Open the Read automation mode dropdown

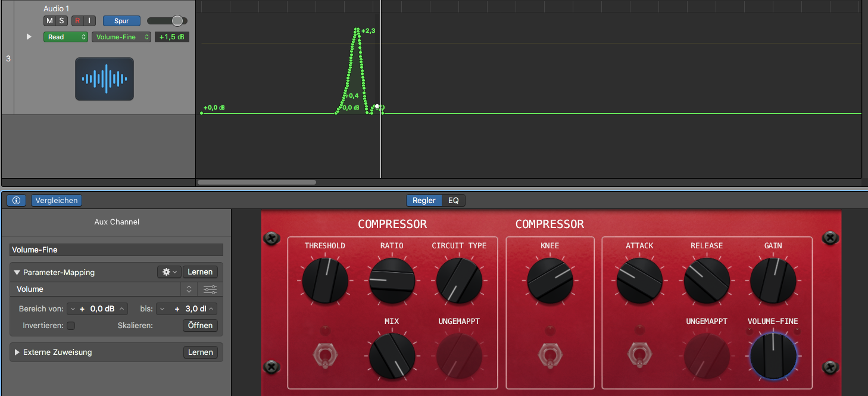tap(65, 37)
